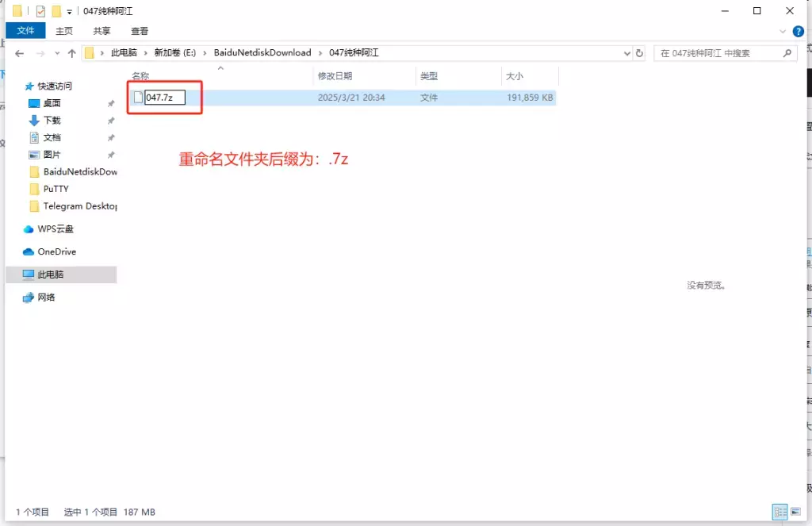Expand the address bar history dropdown
Screen dimensions: 812x526
(x=626, y=53)
